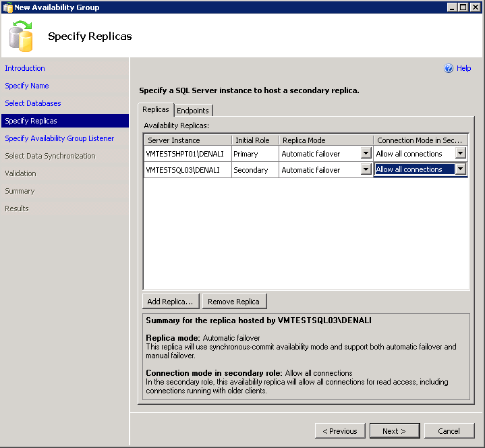Open Replica Mode dropdown for VMTESTSHPT01\DENALI

point(366,154)
